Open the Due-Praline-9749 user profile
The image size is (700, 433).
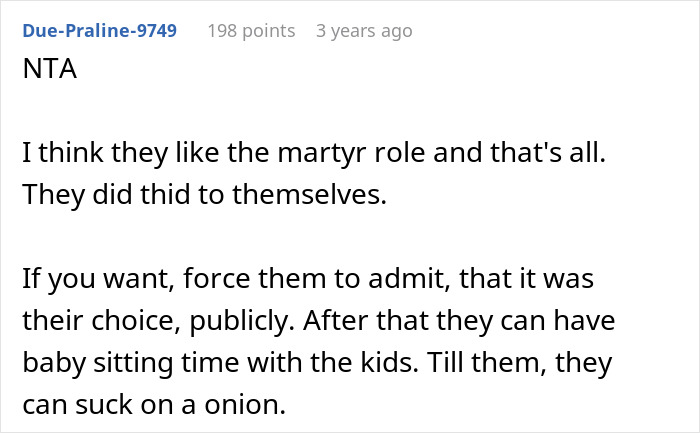point(99,31)
